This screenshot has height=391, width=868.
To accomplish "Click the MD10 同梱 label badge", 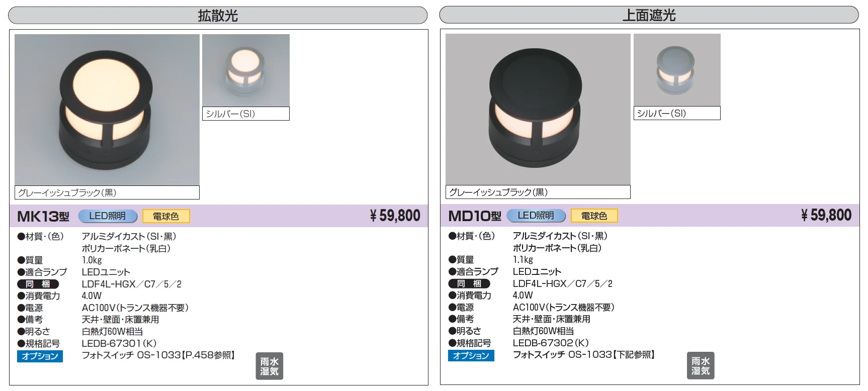I will pyautogui.click(x=469, y=283).
